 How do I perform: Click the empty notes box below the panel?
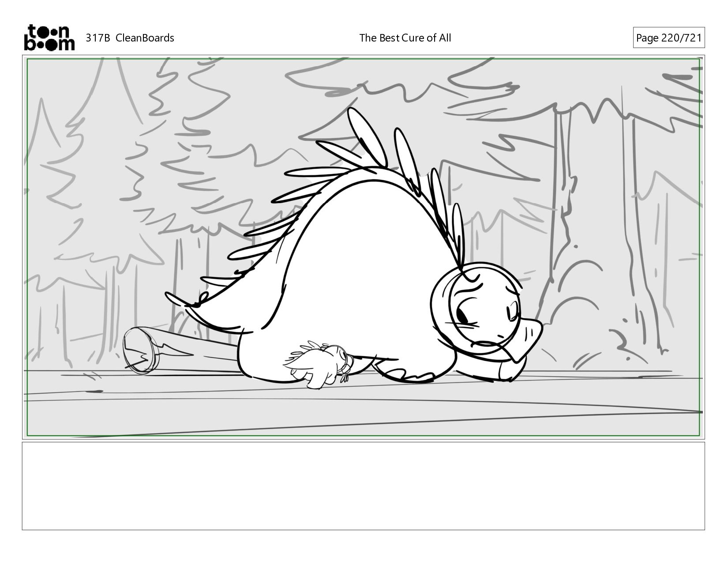click(x=363, y=486)
